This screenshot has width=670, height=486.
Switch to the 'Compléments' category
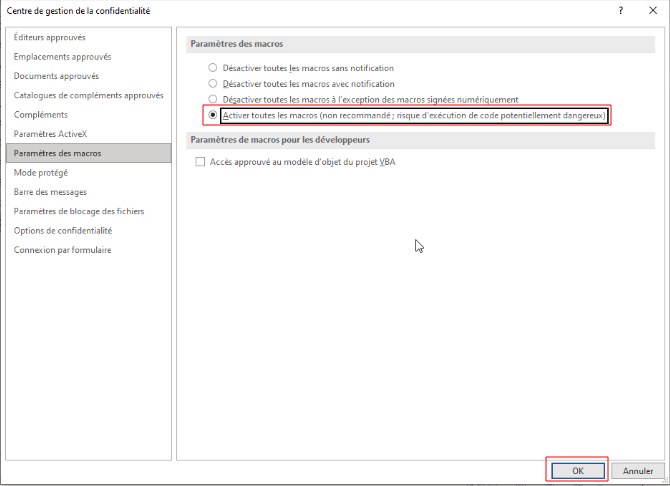click(41, 115)
